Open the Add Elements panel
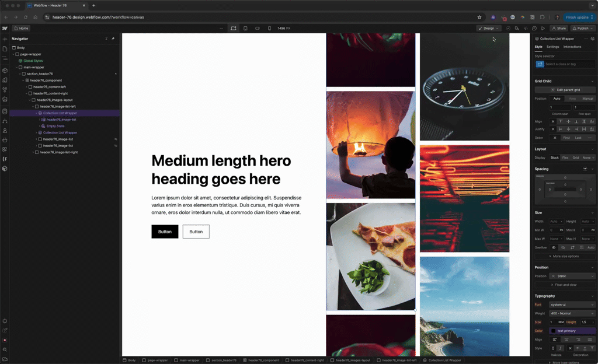 (x=5, y=38)
